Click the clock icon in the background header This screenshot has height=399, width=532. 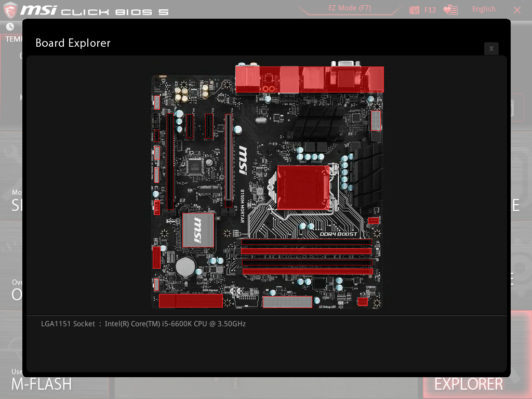10,26
